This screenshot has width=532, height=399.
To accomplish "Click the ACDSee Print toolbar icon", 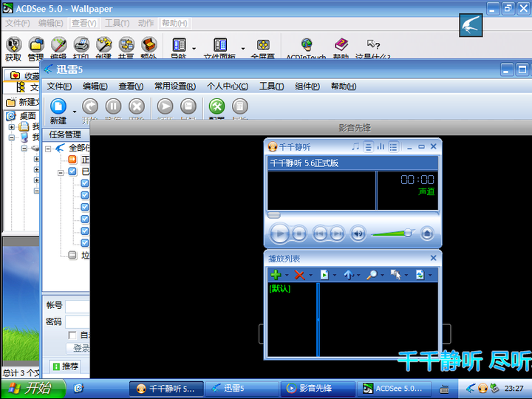I will pyautogui.click(x=81, y=44).
